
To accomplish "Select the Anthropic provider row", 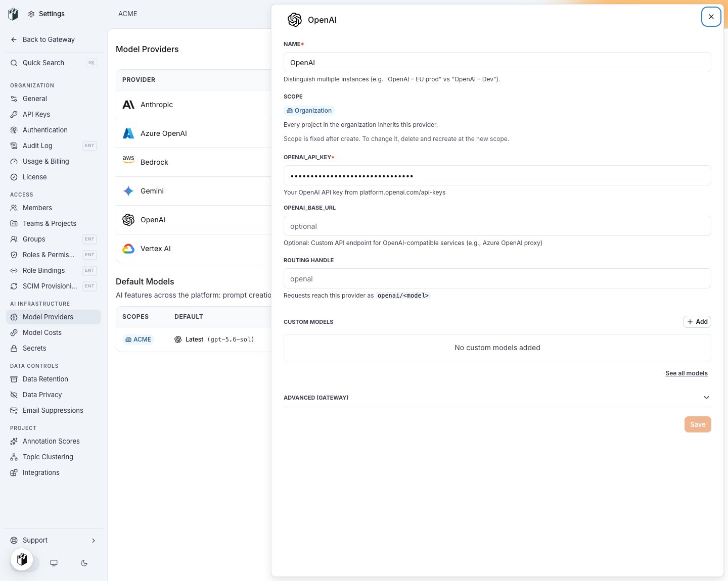I will [194, 105].
